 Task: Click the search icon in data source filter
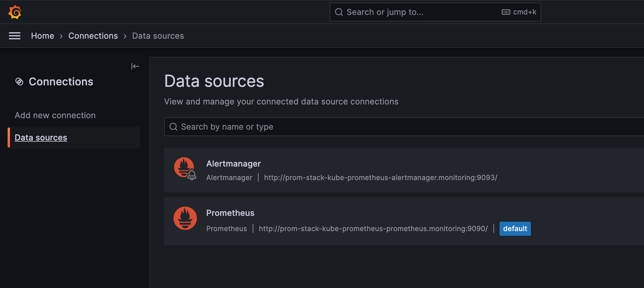[x=173, y=127]
